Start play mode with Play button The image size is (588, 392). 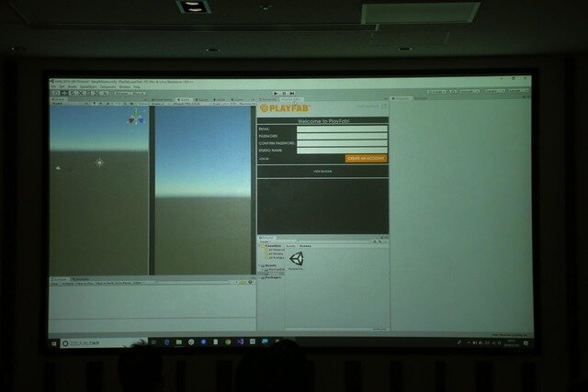click(x=276, y=93)
